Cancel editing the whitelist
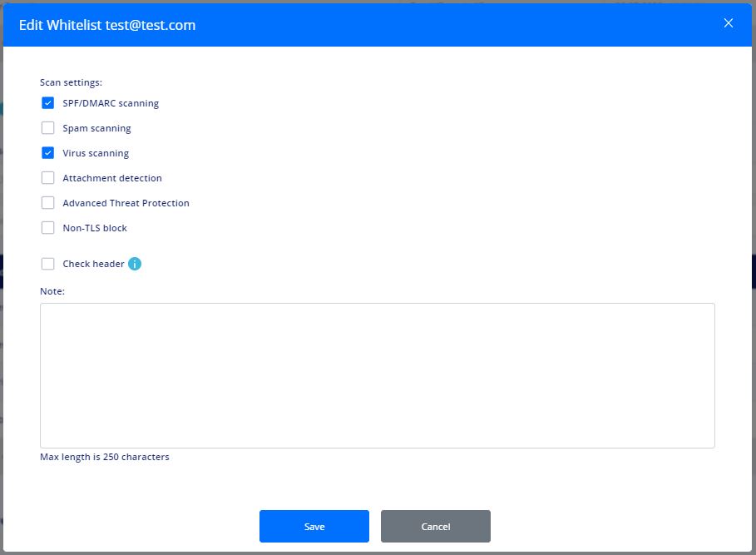Screen dimensions: 756x555 click(436, 526)
